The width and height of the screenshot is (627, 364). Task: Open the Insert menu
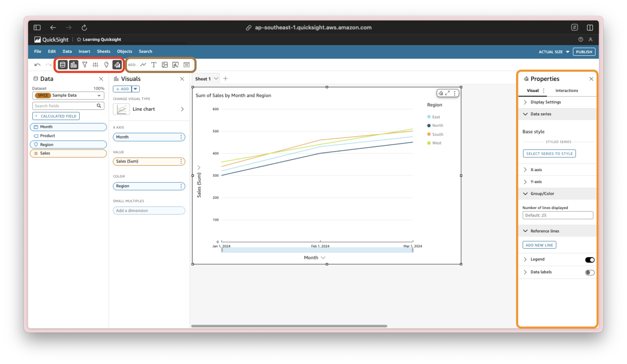[84, 52]
